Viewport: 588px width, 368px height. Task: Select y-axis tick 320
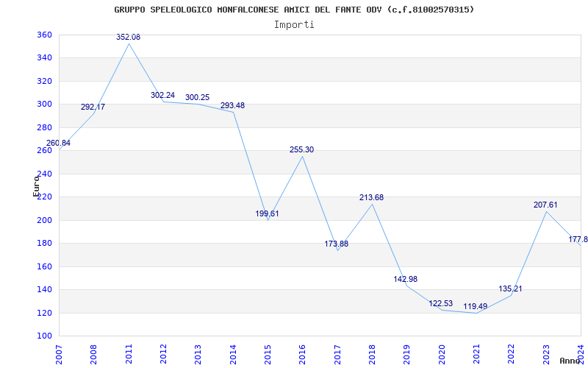44,81
